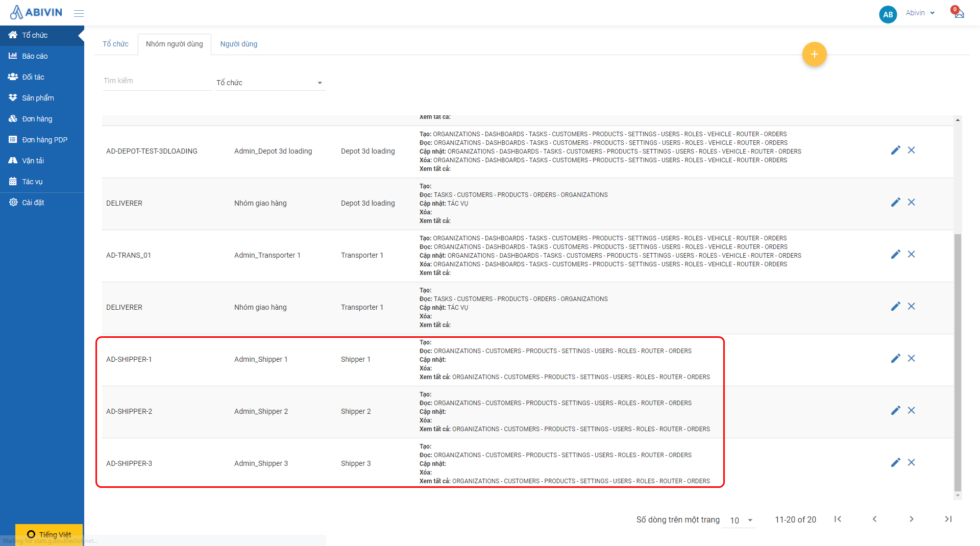
Task: Click the Shipper 3 organization cell
Action: [356, 464]
